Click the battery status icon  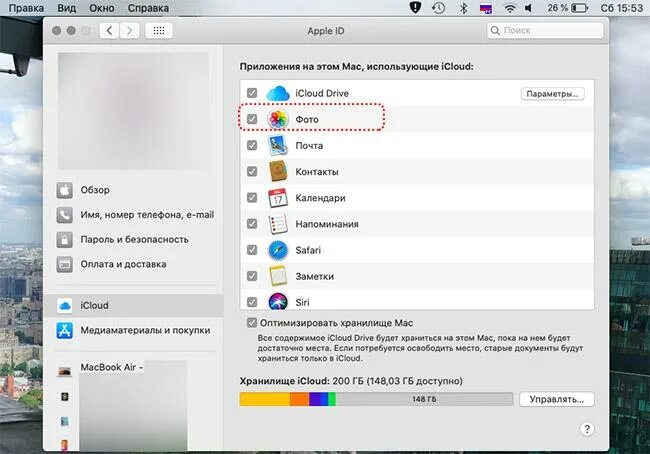[x=580, y=8]
